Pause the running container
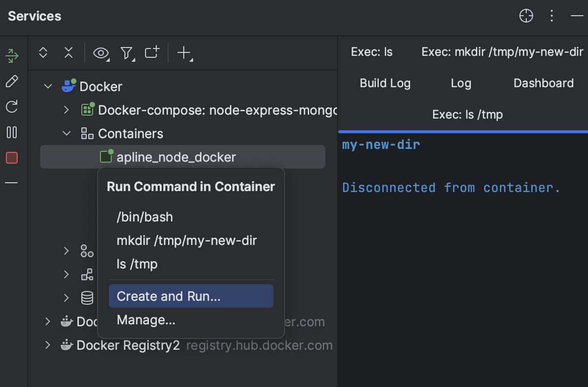The image size is (588, 387). click(12, 132)
